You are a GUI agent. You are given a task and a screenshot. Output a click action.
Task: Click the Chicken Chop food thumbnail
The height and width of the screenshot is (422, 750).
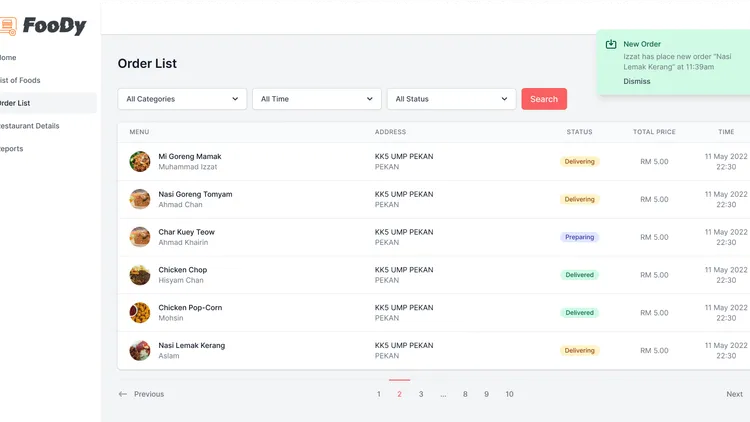pyautogui.click(x=140, y=275)
